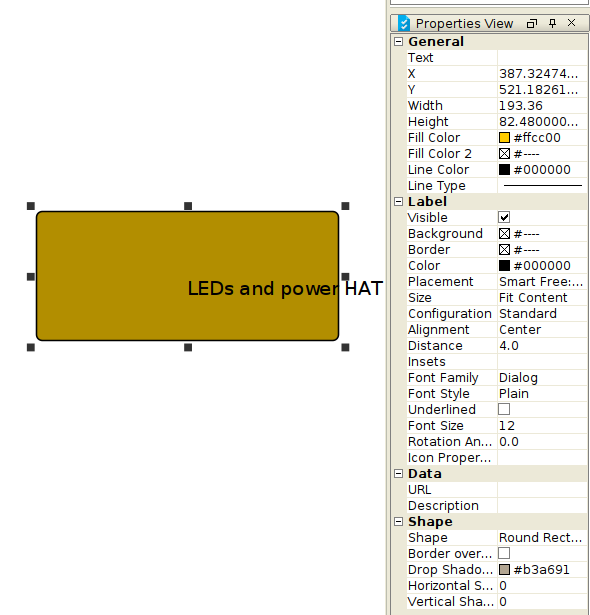The height and width of the screenshot is (615, 590).
Task: Pin the Properties View panel
Action: click(x=552, y=23)
